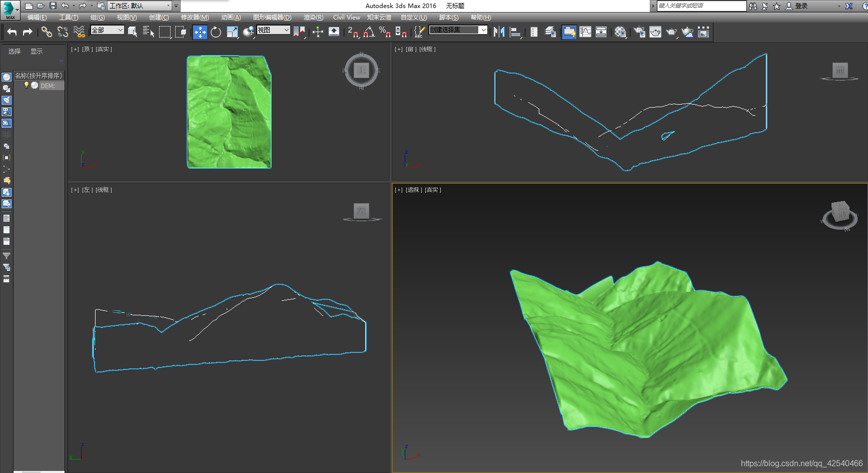Click the Align tool icon
868x473 pixels.
pos(515,32)
